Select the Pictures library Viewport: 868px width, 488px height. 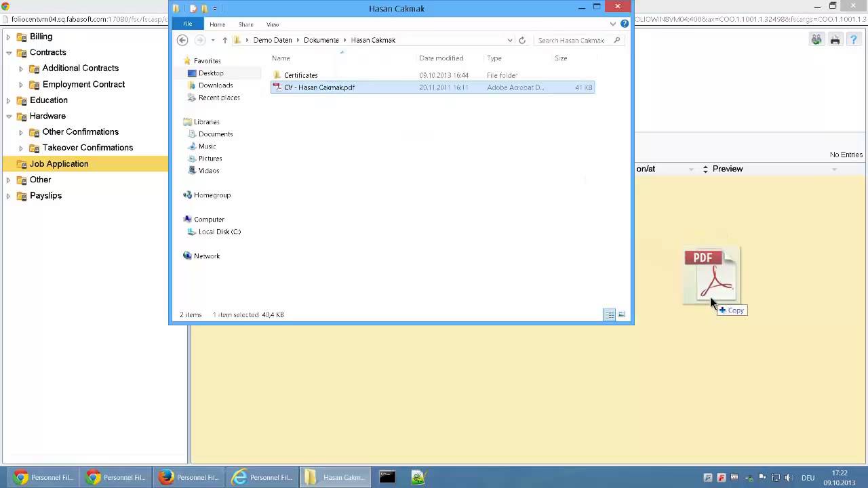[x=210, y=159]
